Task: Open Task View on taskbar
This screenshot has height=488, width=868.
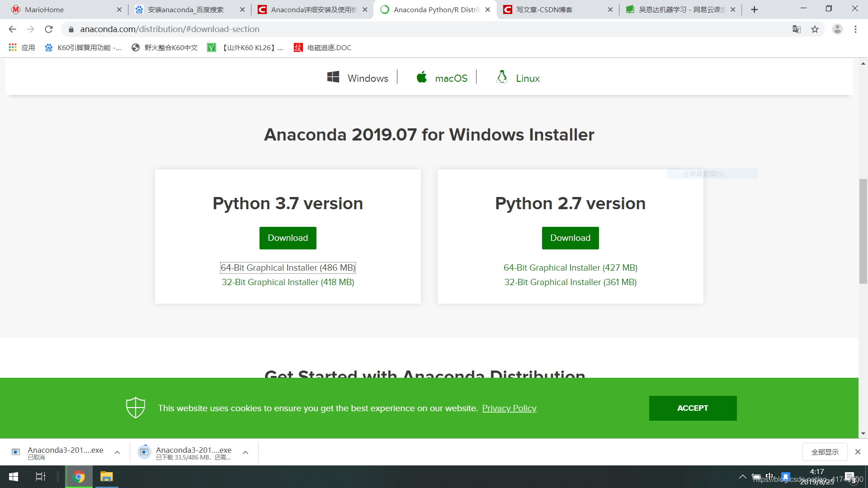Action: (x=40, y=477)
